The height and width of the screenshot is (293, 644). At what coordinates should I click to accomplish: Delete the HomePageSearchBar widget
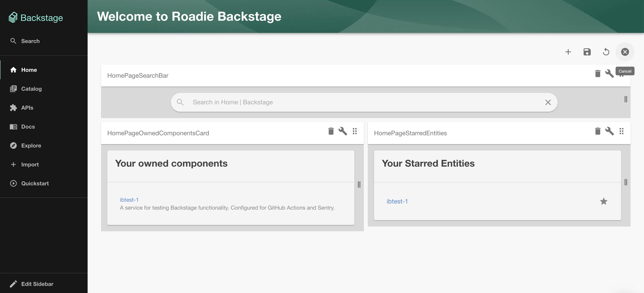click(x=598, y=74)
